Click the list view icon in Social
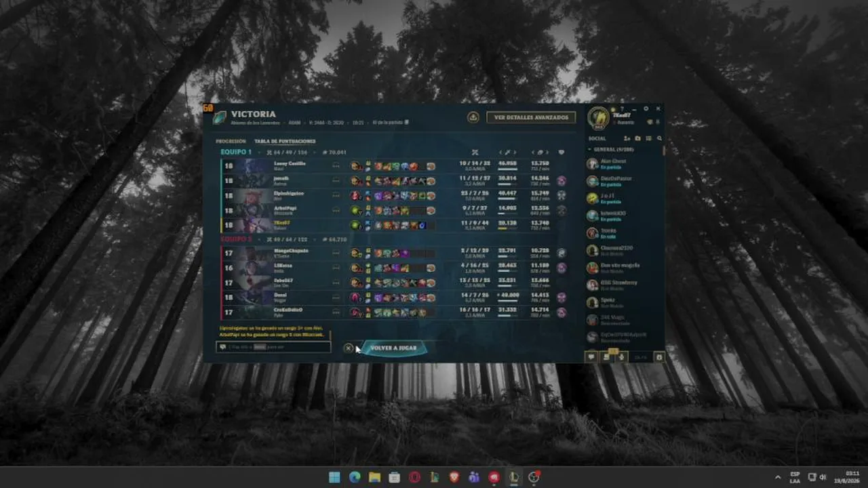The height and width of the screenshot is (488, 868). point(648,138)
